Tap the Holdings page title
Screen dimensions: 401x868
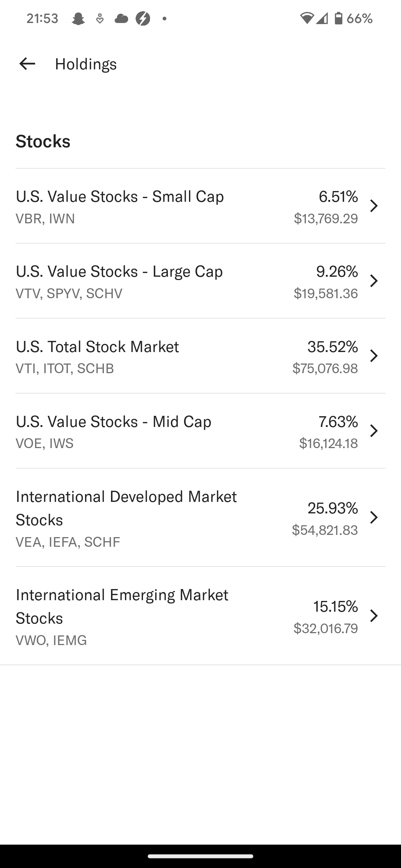click(x=86, y=64)
